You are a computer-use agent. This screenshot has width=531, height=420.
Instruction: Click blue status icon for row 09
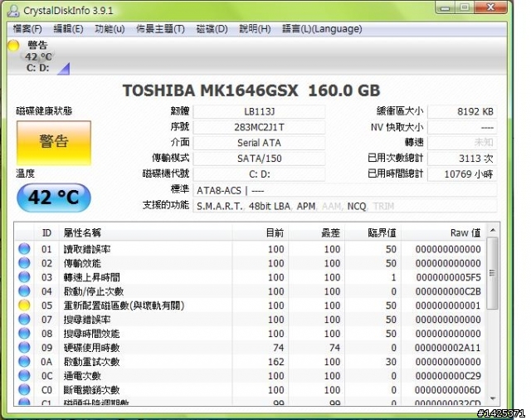tap(24, 348)
